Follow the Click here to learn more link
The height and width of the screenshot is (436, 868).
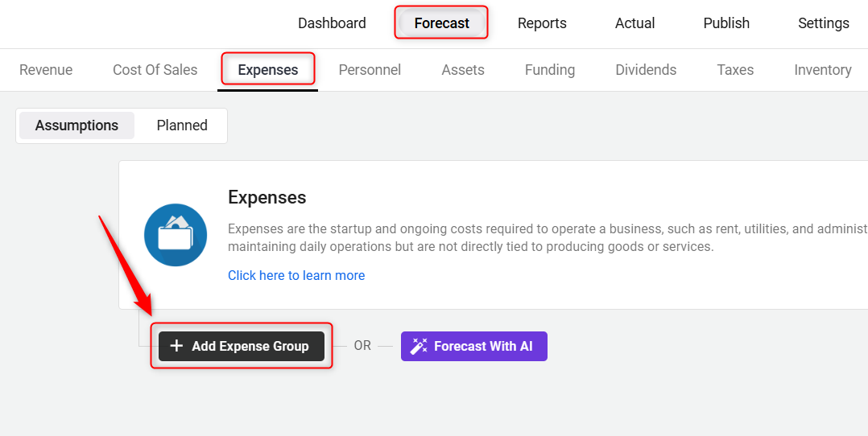click(296, 276)
